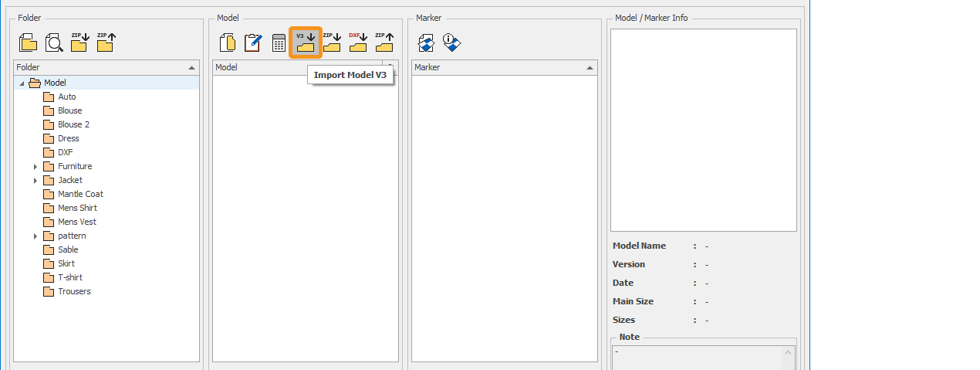Expand the Furniture folder node
Image resolution: width=980 pixels, height=370 pixels.
pyautogui.click(x=35, y=167)
